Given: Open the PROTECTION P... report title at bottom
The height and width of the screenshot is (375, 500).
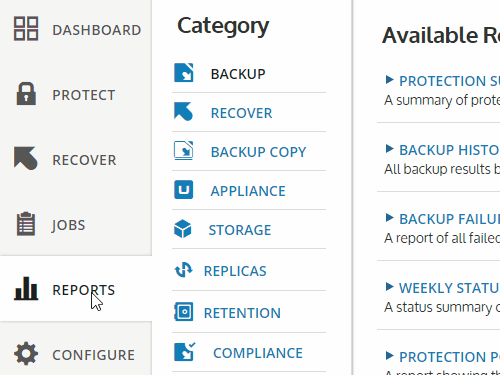Looking at the screenshot, I should pos(449,357).
